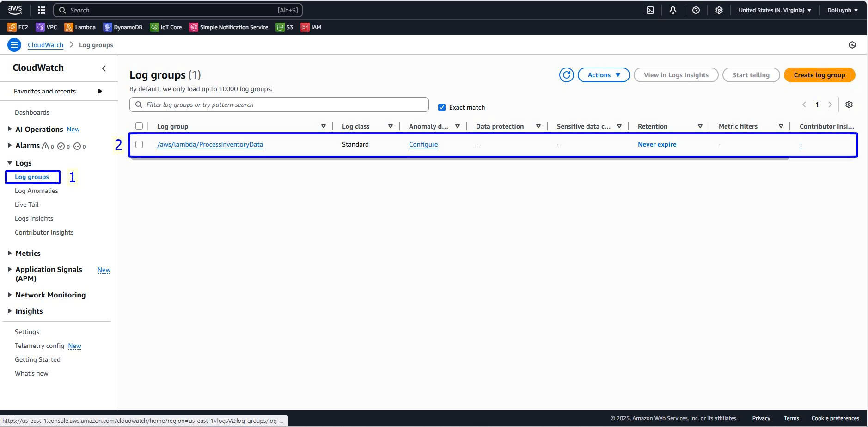Sort by the Retention column arrow
The width and height of the screenshot is (868, 427).
point(700,126)
